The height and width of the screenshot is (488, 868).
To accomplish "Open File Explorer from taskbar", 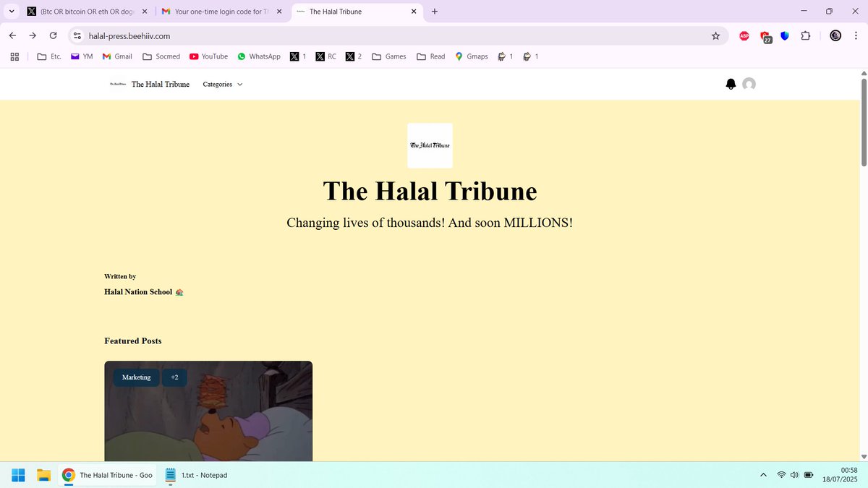I will coord(43,475).
